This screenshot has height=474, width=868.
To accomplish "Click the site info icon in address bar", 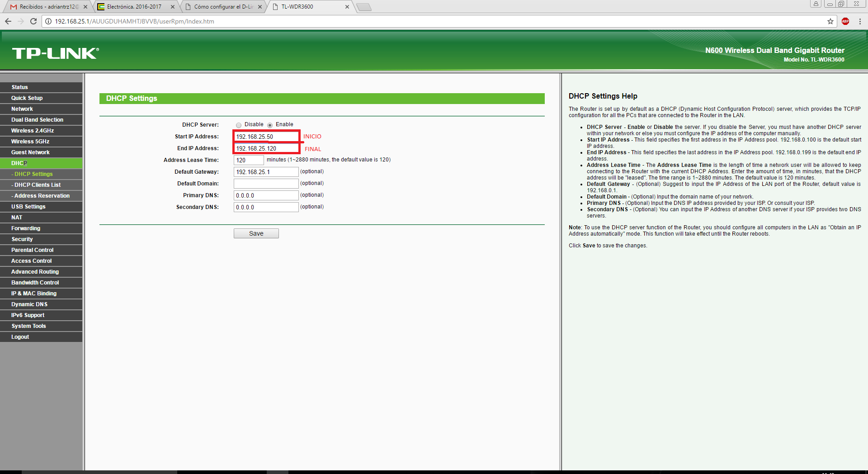I will coord(48,21).
